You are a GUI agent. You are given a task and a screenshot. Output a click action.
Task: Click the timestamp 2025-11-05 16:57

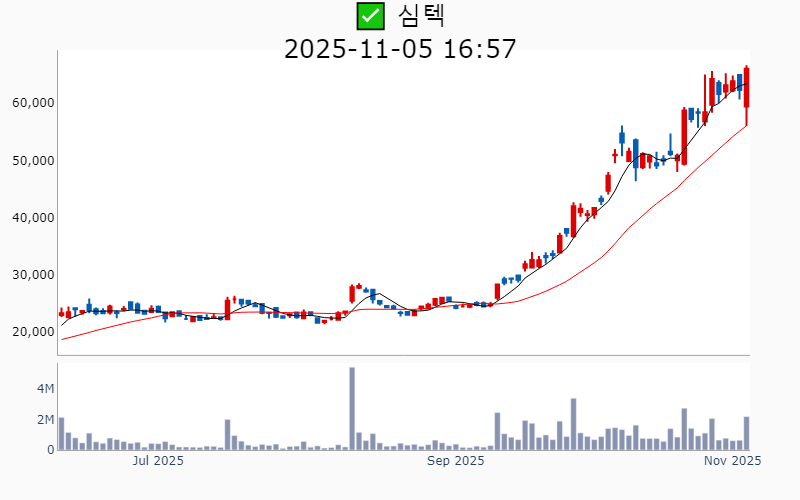click(400, 48)
